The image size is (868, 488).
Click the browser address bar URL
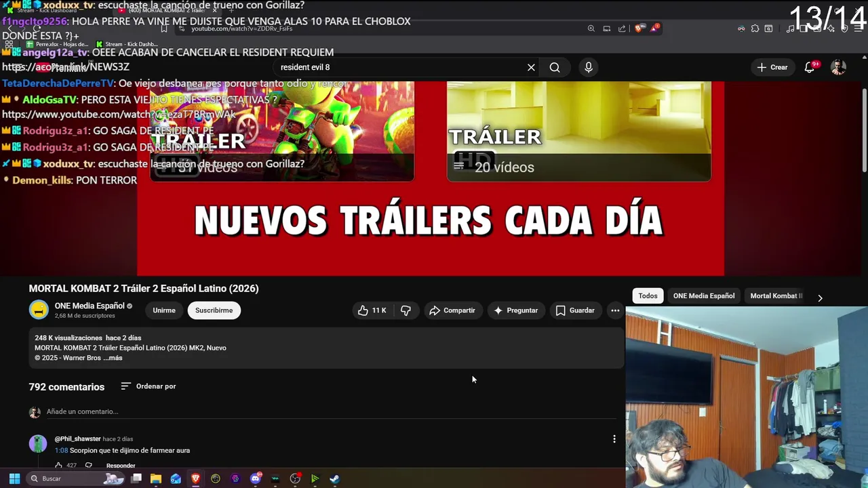(x=242, y=28)
